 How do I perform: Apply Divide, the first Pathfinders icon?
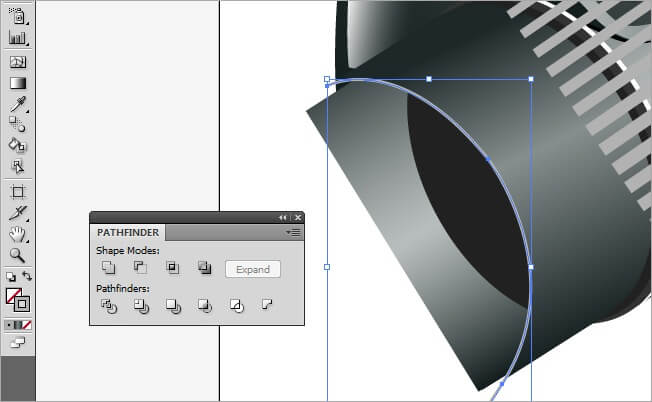pyautogui.click(x=109, y=306)
